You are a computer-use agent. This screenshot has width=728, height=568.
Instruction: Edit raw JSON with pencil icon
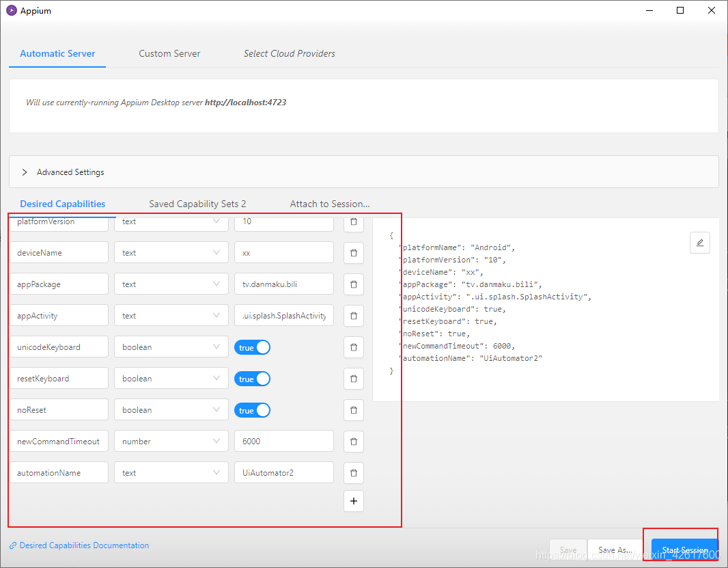pos(699,243)
